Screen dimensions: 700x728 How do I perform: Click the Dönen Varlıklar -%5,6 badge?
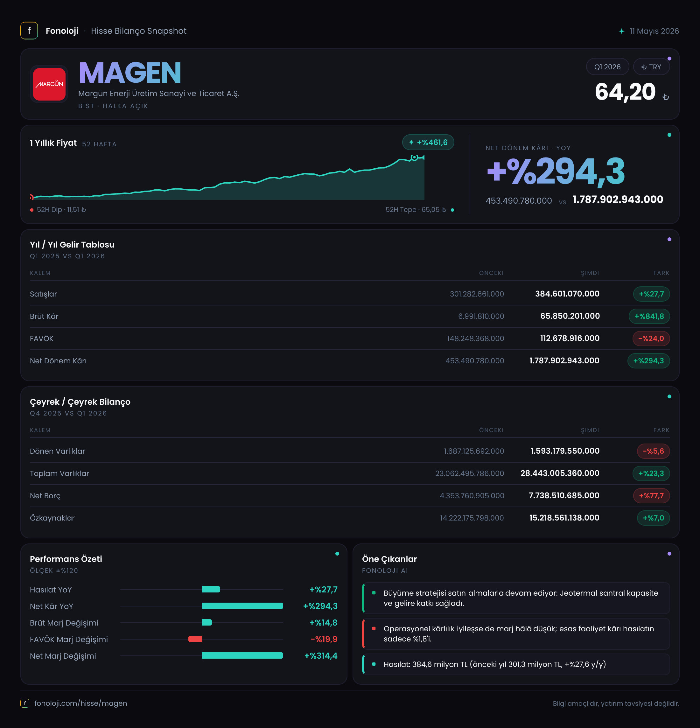tap(653, 451)
